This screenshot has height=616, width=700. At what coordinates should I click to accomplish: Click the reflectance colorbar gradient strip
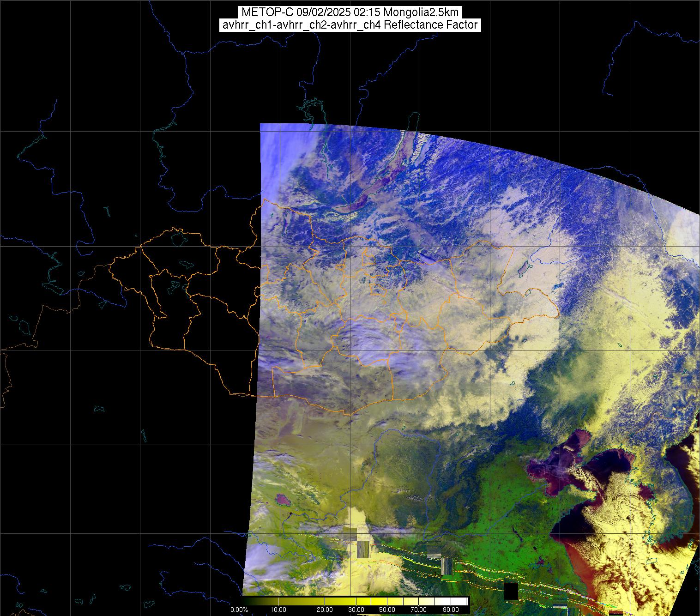(x=350, y=601)
